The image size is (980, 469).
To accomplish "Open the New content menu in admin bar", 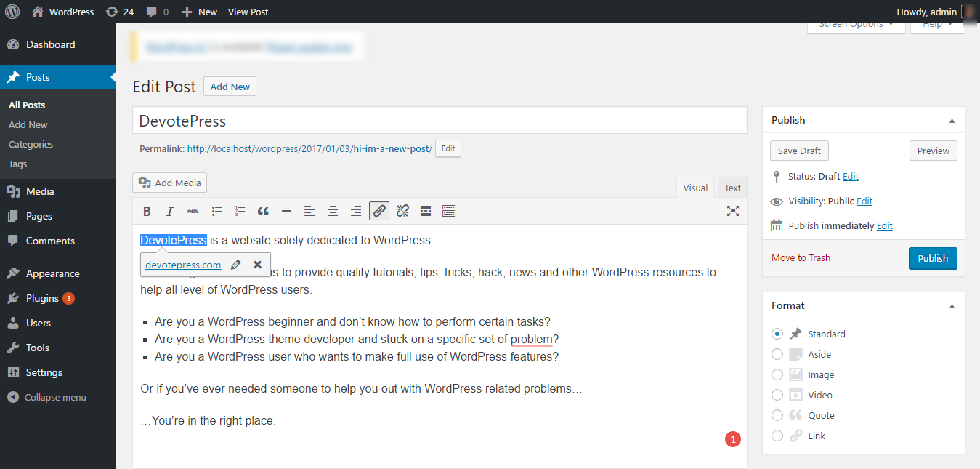I will pyautogui.click(x=199, y=12).
